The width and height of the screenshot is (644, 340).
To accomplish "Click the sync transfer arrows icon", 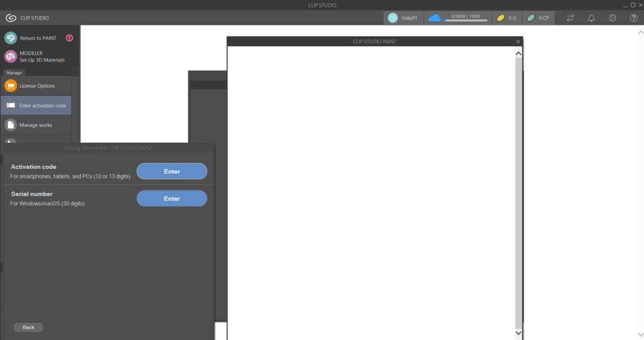I will [570, 17].
